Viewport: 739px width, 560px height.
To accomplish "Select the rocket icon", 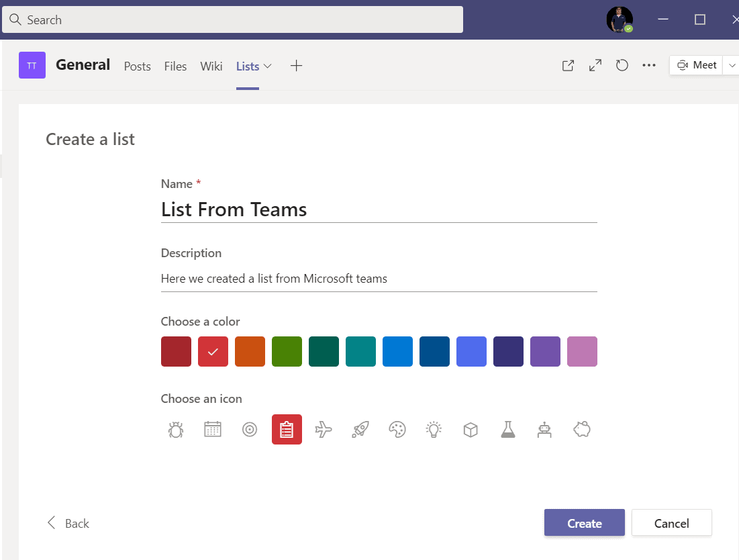I will 360,429.
